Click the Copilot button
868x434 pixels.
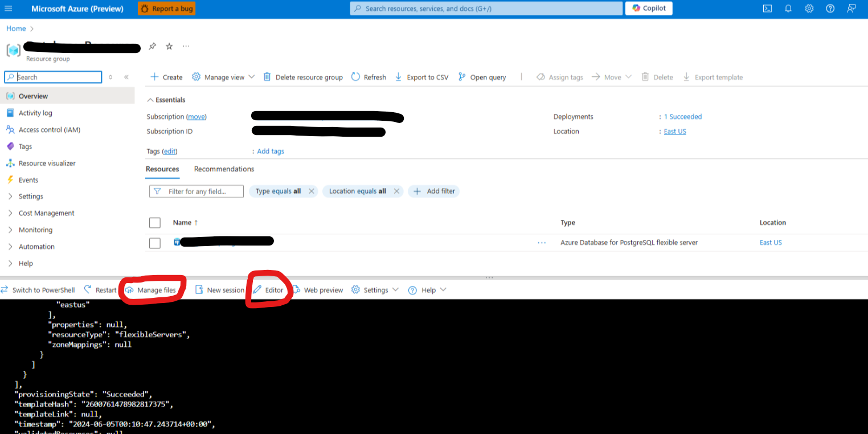pyautogui.click(x=649, y=9)
